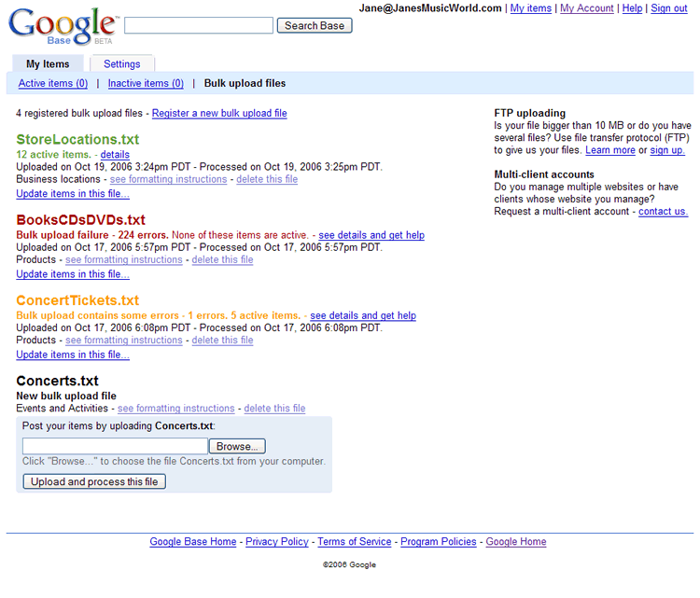Update items in BooksCDsDVDs.txt file
The height and width of the screenshot is (598, 700).
73,274
